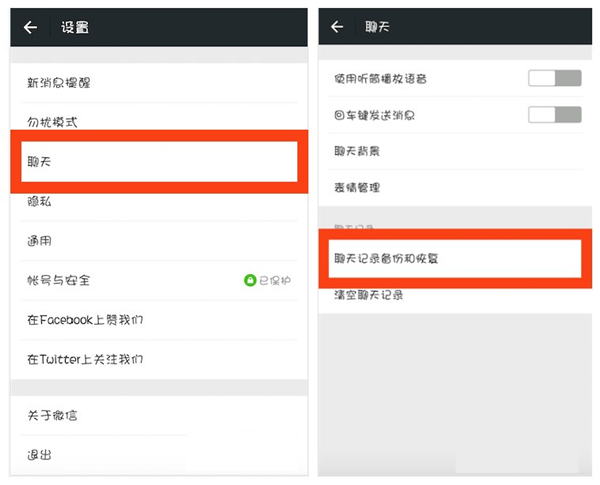Tap the back arrow in 聊天 header

click(x=337, y=27)
